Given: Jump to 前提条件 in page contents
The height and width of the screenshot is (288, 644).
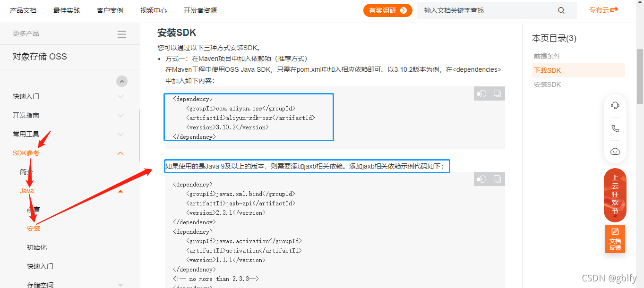Looking at the screenshot, I should (x=547, y=56).
